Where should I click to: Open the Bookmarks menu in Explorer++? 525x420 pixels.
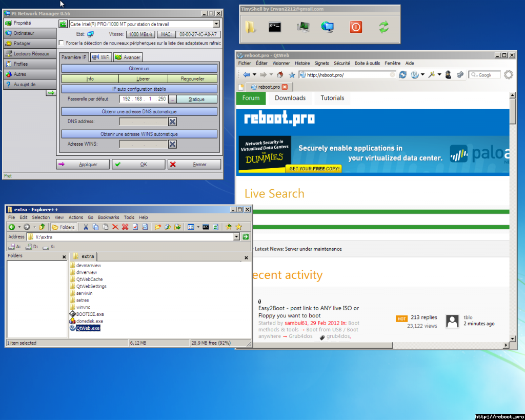[108, 217]
